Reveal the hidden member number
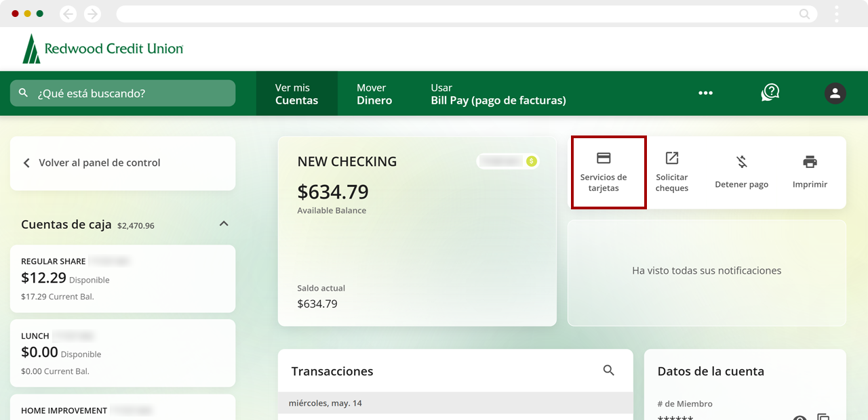This screenshot has height=420, width=868. point(800,418)
